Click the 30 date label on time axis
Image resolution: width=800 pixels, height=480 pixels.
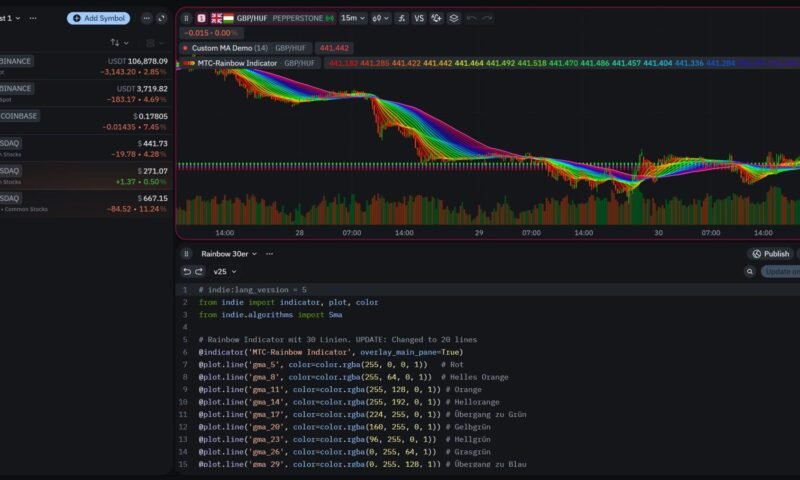click(x=658, y=233)
